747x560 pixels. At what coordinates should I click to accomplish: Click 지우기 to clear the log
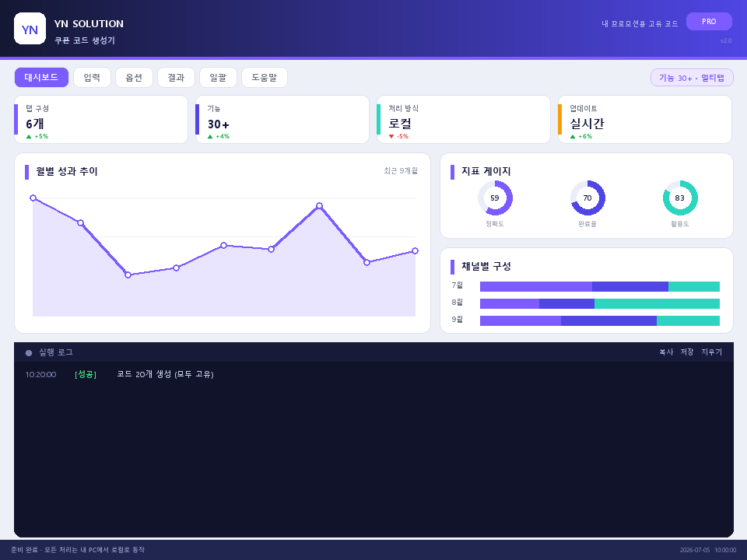tap(712, 352)
